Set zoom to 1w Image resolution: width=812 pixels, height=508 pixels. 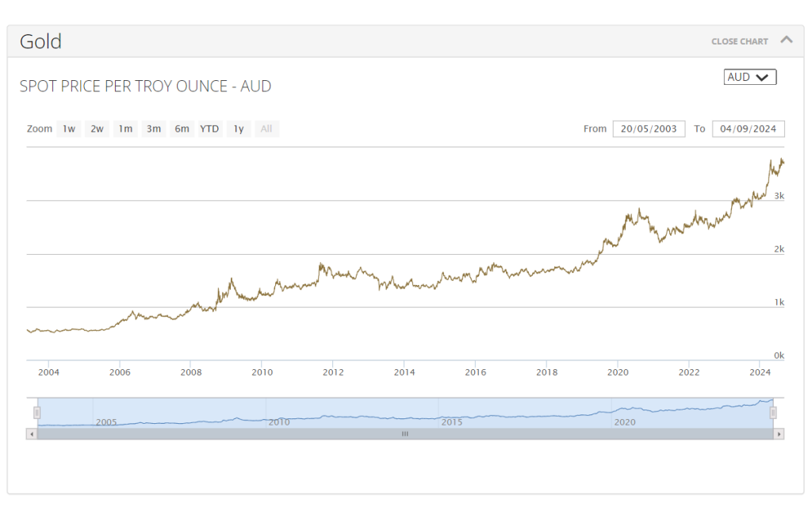coord(69,129)
